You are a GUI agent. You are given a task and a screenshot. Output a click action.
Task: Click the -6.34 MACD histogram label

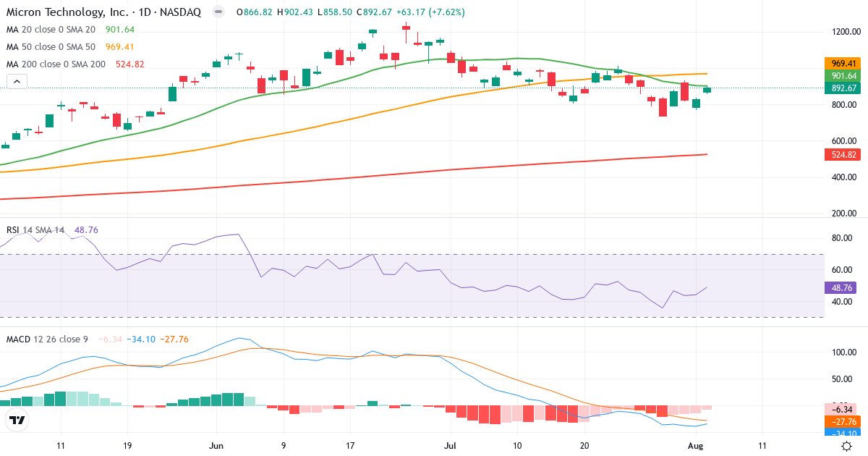[841, 409]
